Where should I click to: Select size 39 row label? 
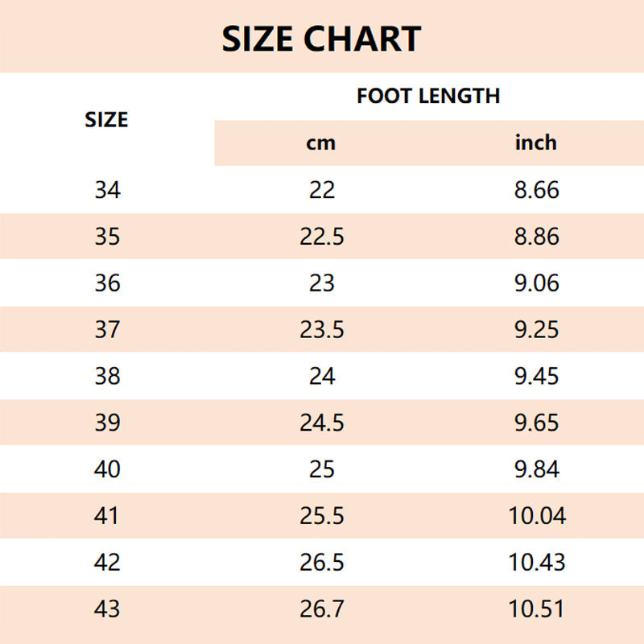107,423
